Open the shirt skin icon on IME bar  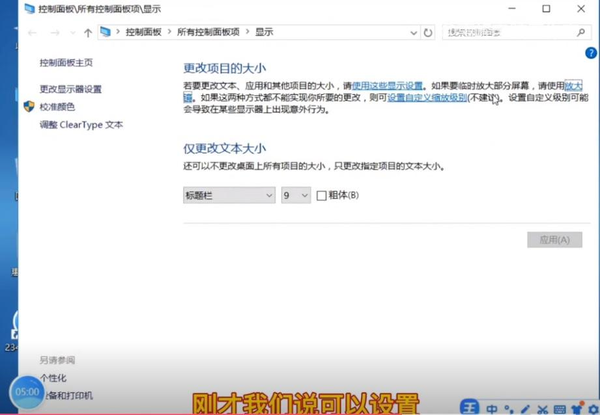click(577, 409)
